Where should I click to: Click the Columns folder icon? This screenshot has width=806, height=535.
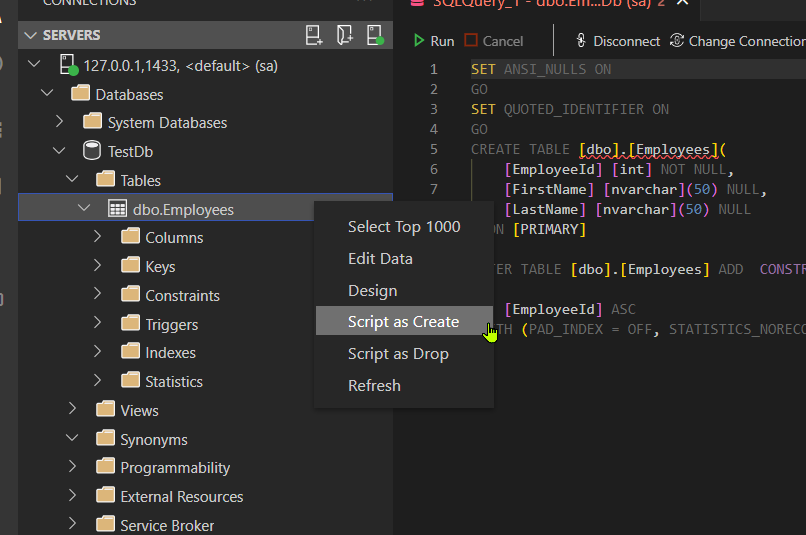point(131,237)
